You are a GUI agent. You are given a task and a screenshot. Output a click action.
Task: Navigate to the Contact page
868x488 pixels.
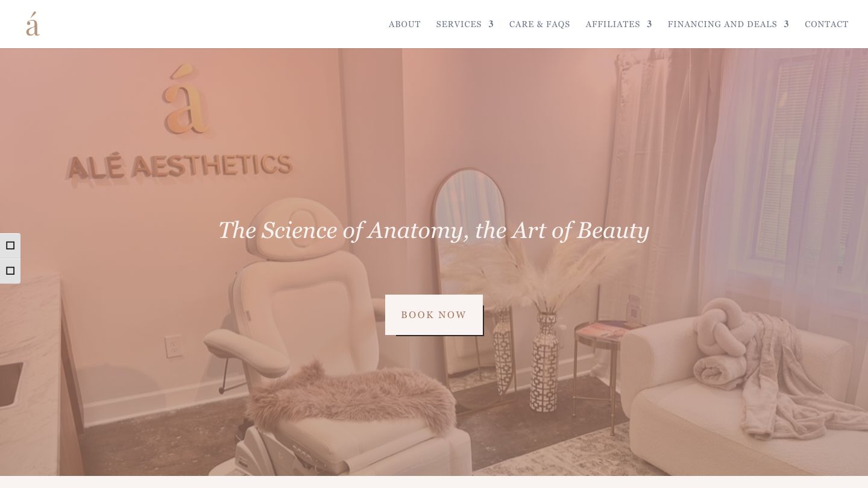(x=826, y=24)
